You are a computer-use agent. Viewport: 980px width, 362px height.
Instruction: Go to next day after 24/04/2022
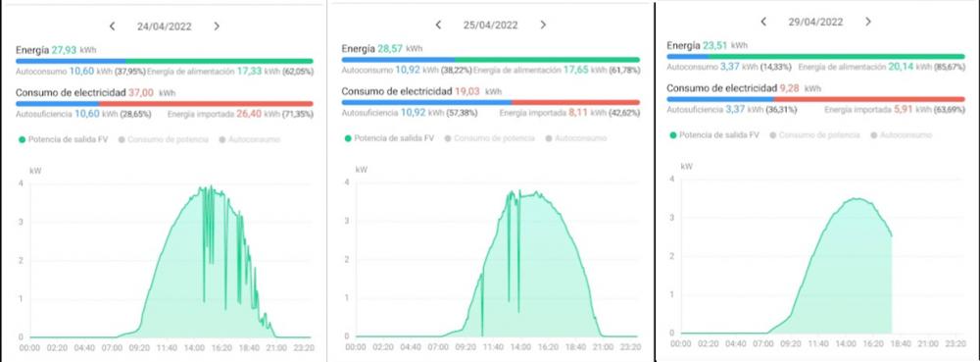217,26
